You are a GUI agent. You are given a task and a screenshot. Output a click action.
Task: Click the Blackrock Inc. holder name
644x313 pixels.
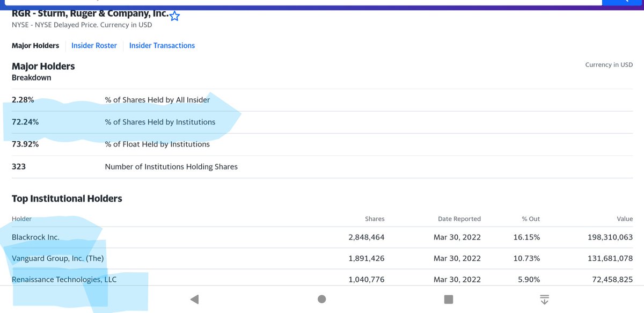(x=35, y=237)
